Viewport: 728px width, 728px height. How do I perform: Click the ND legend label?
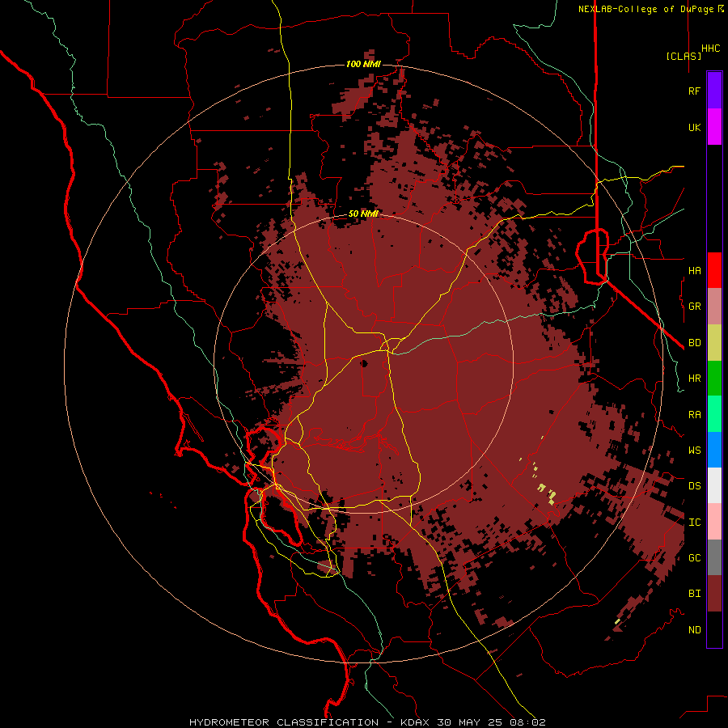(x=694, y=630)
